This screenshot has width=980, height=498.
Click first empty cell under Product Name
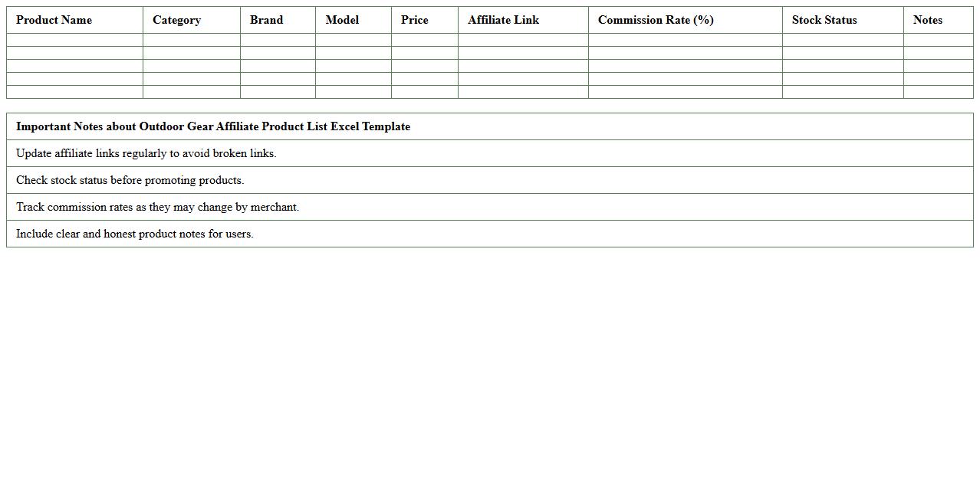pyautogui.click(x=74, y=40)
